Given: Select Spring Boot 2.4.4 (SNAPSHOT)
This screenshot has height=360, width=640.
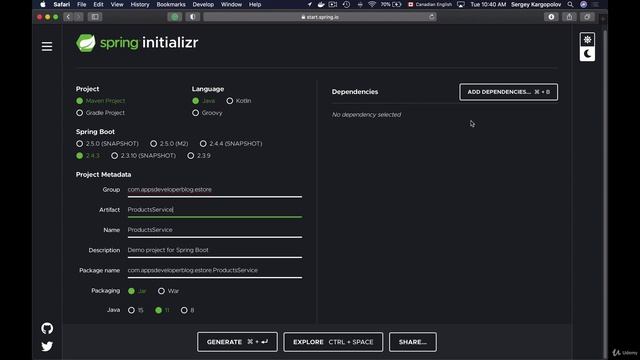Looking at the screenshot, I should (x=231, y=144).
